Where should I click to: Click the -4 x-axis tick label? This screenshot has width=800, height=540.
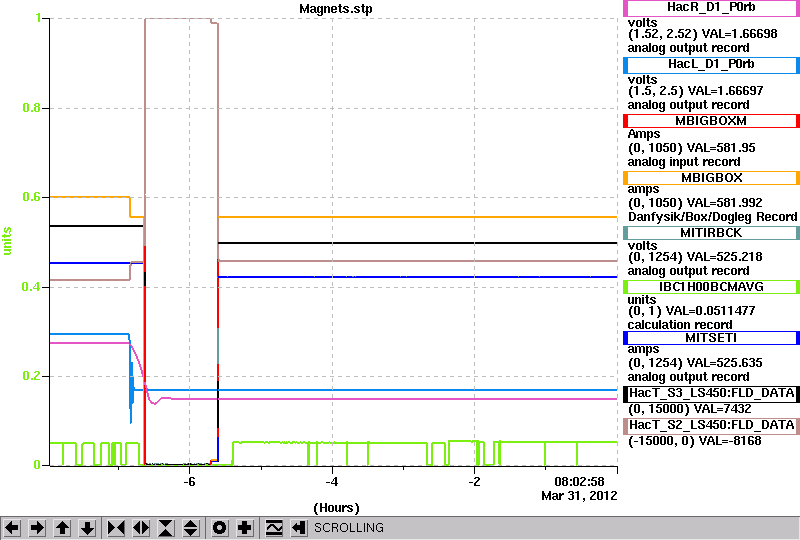click(332, 482)
